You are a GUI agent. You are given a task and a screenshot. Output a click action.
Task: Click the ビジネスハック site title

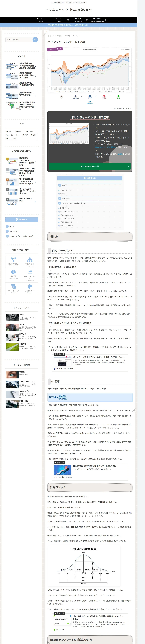pos(68,10)
